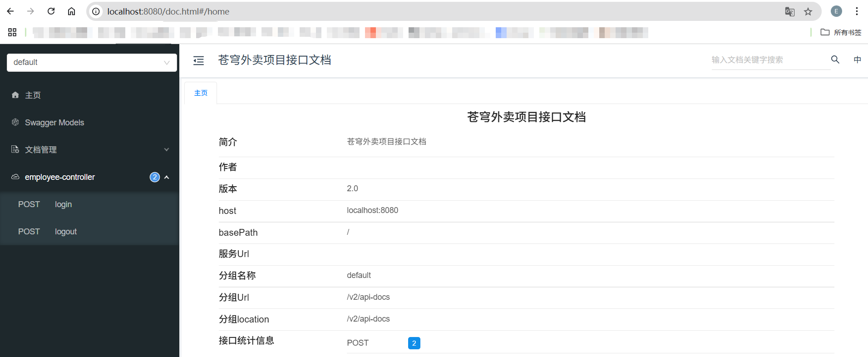Click the 简介 value 苍穹外卖项目接口文档
The height and width of the screenshot is (357, 868).
[x=386, y=142]
